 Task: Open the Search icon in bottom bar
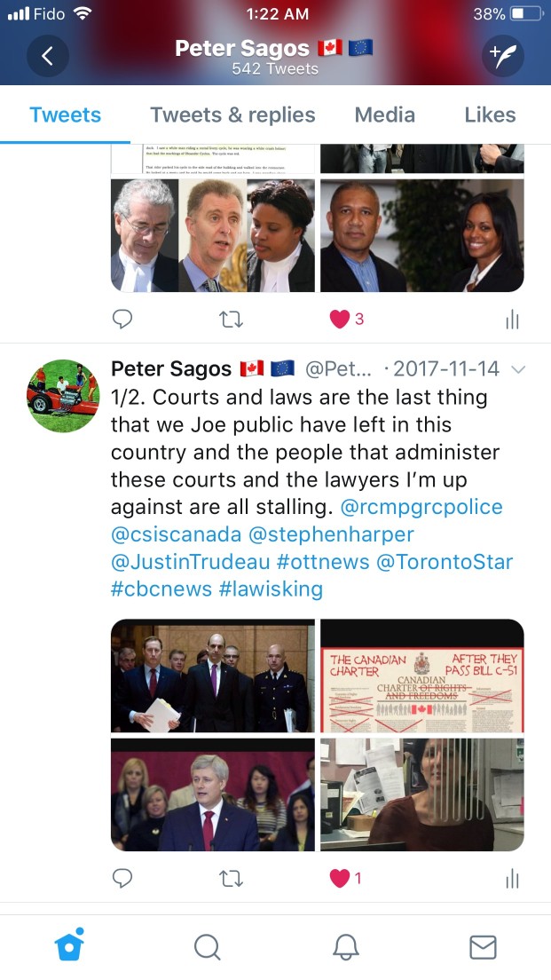pos(208,947)
